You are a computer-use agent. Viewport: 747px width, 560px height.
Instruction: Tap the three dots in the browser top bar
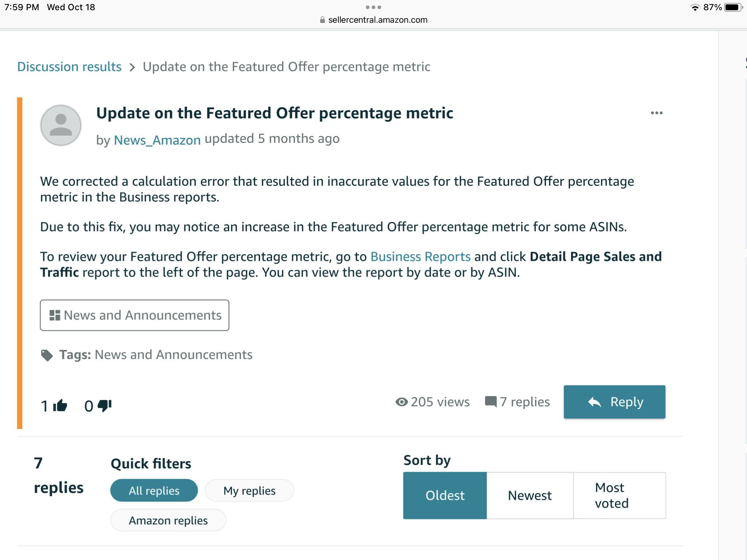pos(373,7)
